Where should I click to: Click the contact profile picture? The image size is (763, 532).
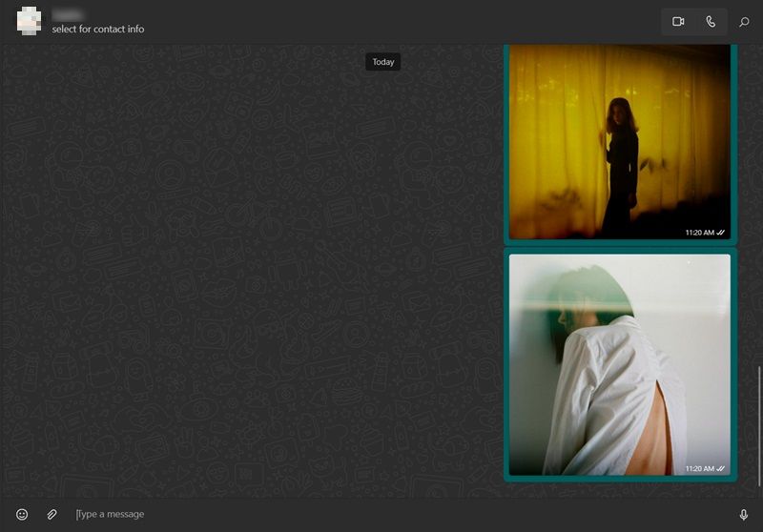(x=29, y=21)
